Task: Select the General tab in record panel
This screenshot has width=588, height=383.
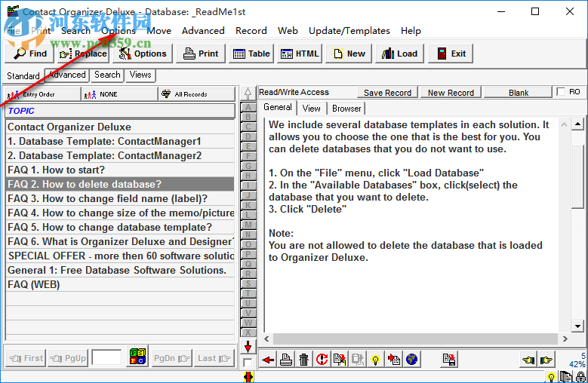Action: coord(278,108)
